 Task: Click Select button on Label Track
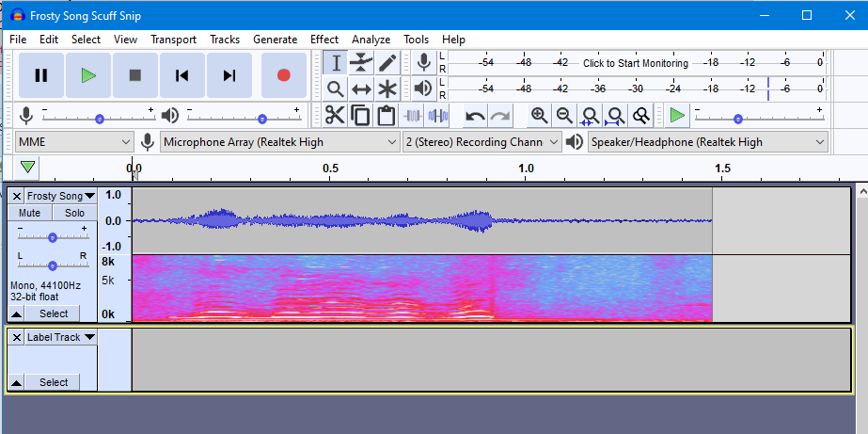[54, 382]
